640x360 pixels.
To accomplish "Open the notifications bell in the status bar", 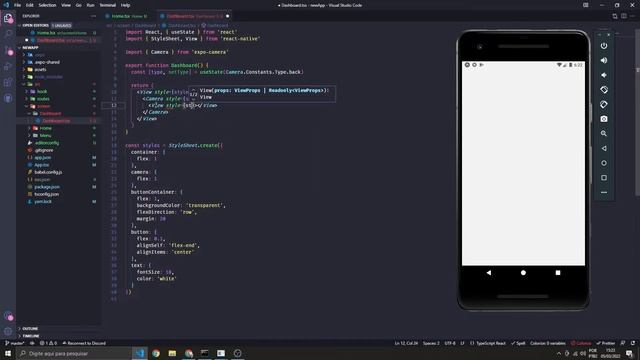I will click(632, 343).
